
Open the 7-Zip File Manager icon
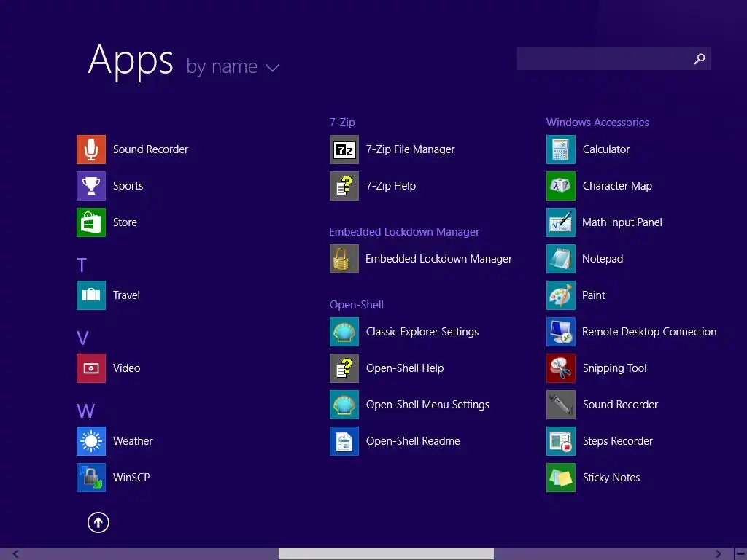[x=344, y=149]
